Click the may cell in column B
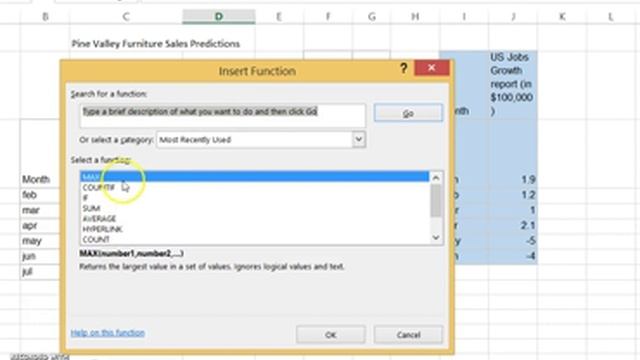 [x=40, y=241]
